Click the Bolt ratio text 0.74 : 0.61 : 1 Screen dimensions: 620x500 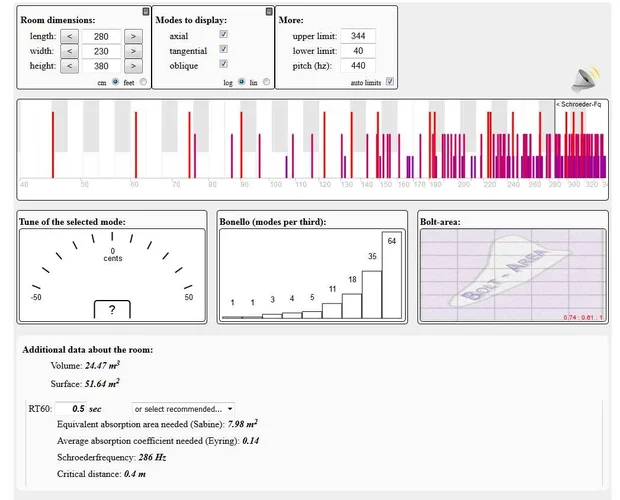(x=583, y=317)
